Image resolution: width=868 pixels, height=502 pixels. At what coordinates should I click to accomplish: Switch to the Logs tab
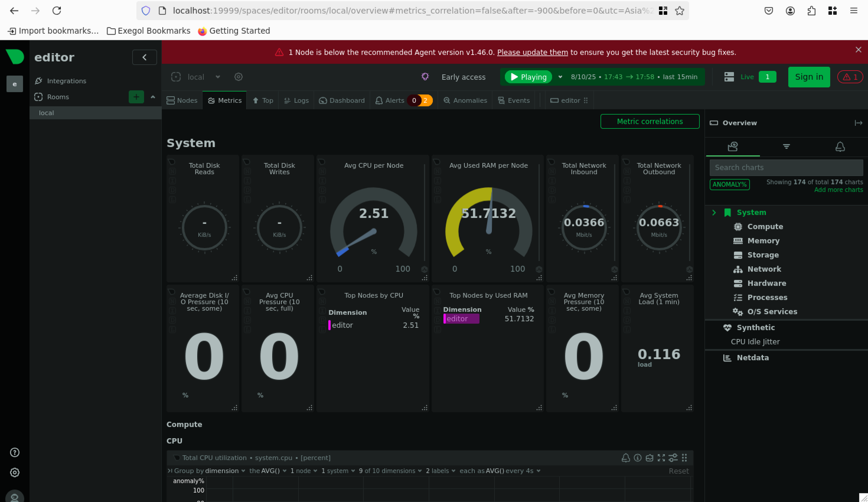pyautogui.click(x=296, y=100)
